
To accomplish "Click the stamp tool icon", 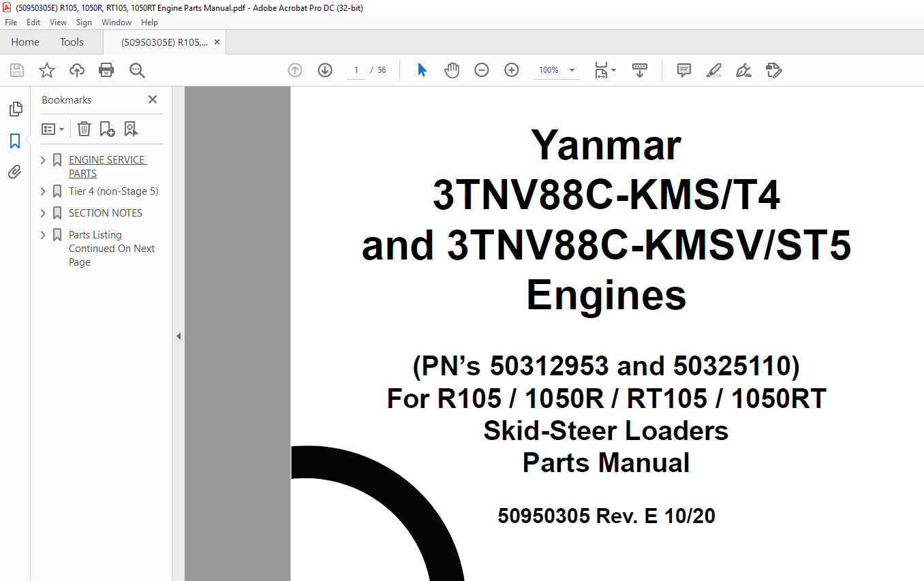I will click(x=774, y=70).
